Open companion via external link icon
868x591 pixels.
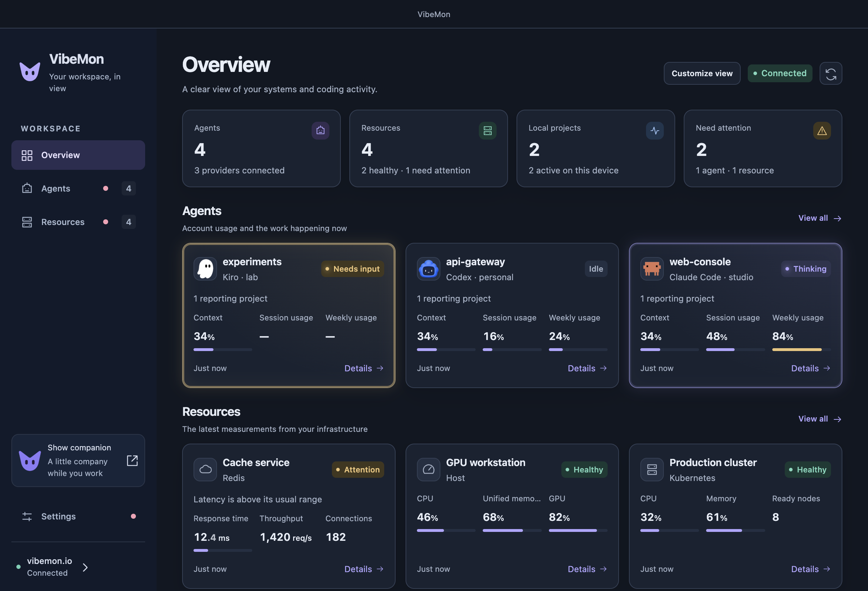[132, 461]
